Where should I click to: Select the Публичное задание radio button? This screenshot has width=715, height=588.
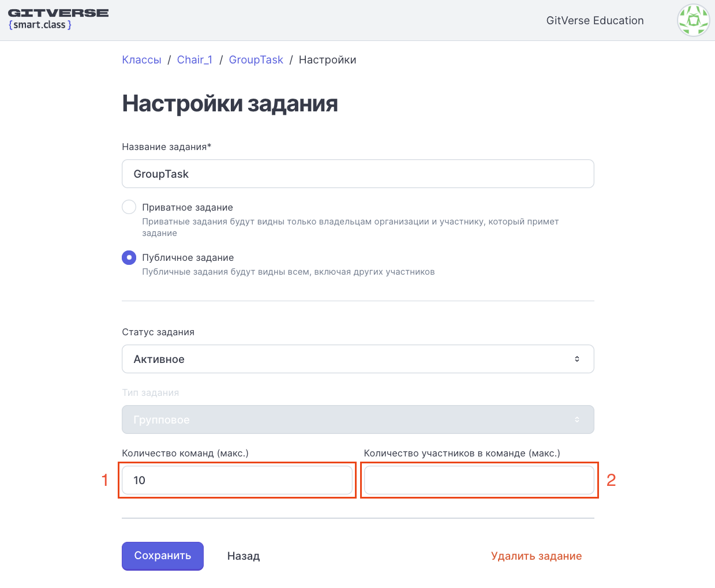[x=129, y=257]
